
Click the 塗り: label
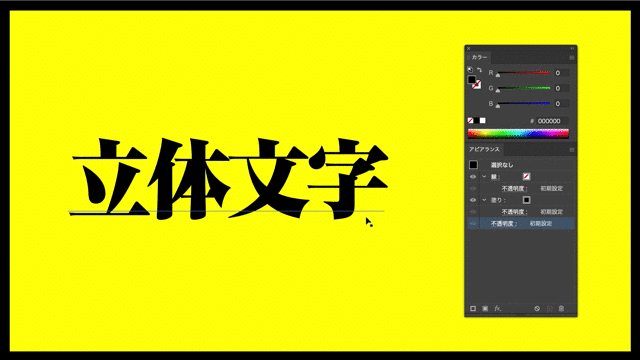498,200
